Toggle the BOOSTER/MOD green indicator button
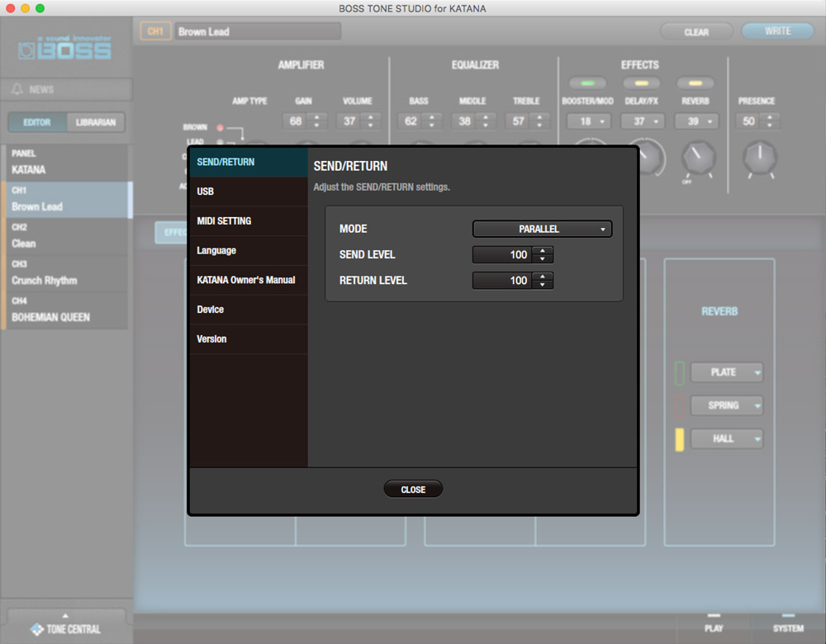Screen dimensions: 826x644 point(587,83)
